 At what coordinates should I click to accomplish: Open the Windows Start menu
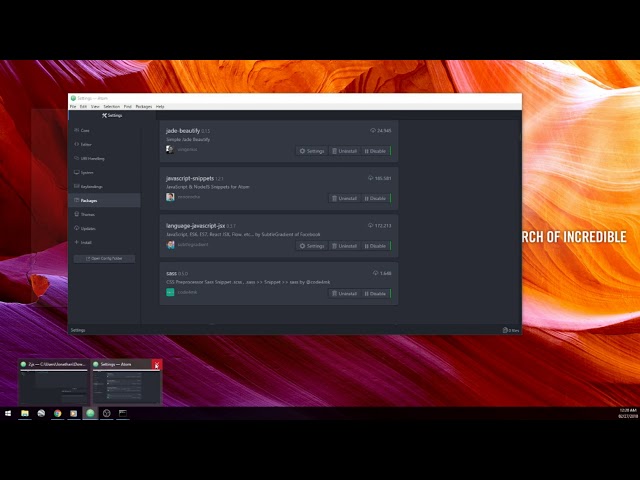coord(8,413)
